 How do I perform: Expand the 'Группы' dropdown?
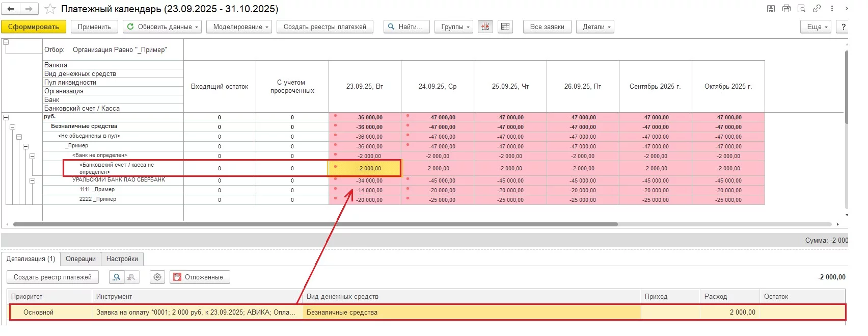[454, 27]
